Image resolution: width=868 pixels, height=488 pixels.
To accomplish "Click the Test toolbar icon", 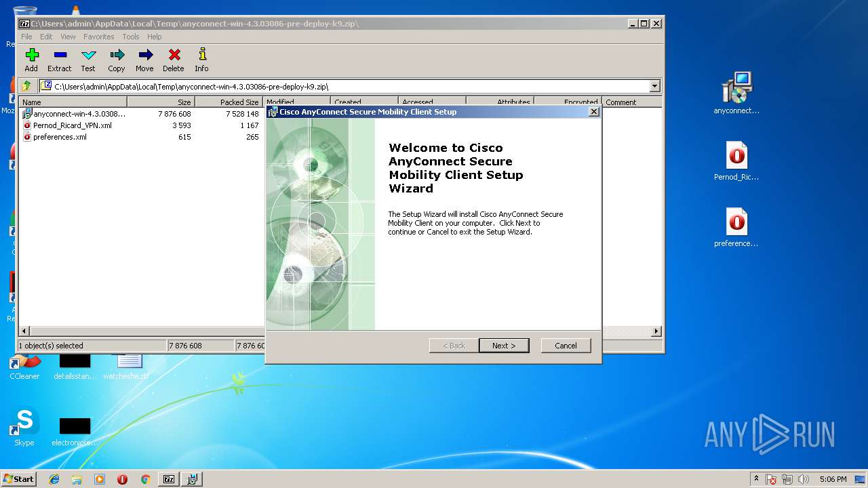I will point(88,60).
